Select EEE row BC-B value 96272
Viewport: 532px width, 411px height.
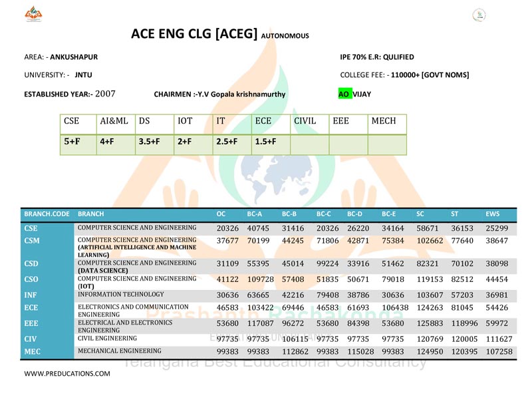[293, 323]
